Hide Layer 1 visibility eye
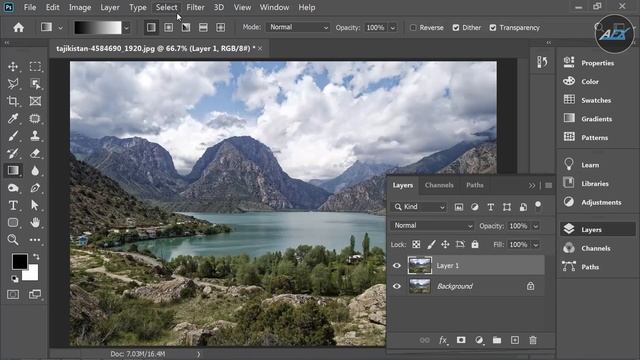 [397, 266]
